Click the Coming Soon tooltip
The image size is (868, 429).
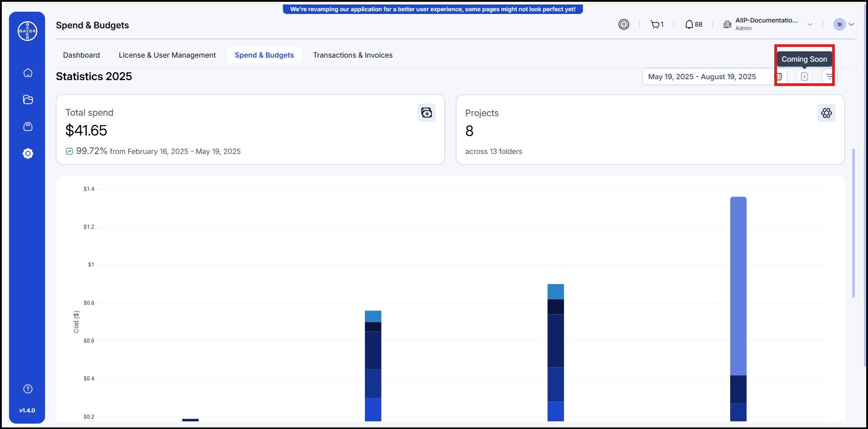tap(804, 59)
